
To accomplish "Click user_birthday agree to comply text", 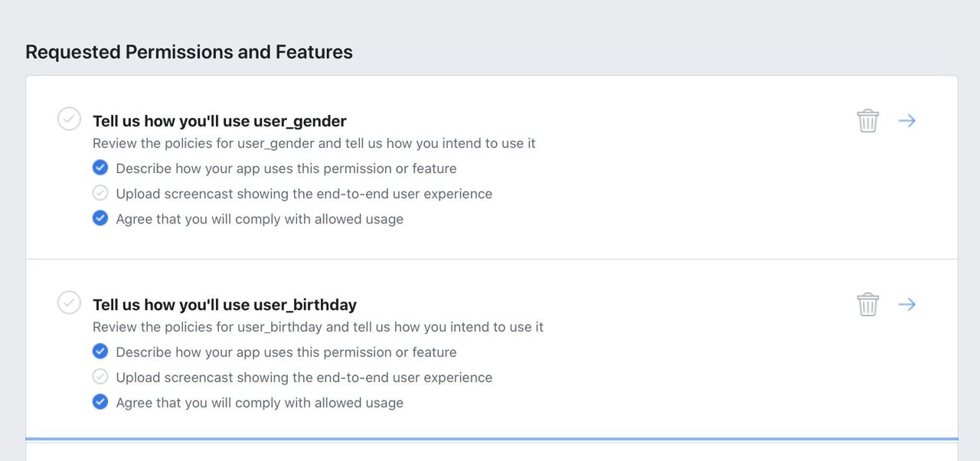I will (260, 403).
